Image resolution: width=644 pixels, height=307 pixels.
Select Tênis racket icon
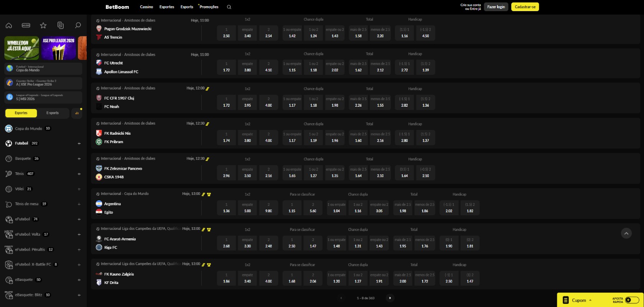click(x=9, y=174)
